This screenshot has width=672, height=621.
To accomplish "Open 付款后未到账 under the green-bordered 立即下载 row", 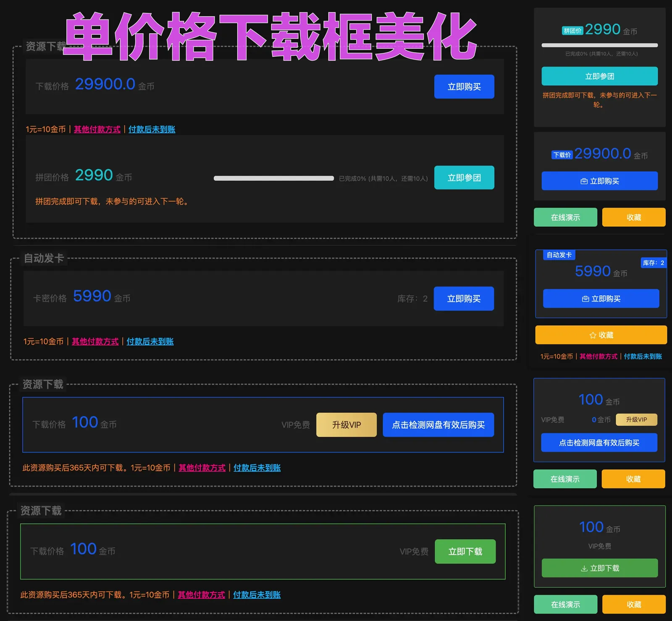I will 257,595.
